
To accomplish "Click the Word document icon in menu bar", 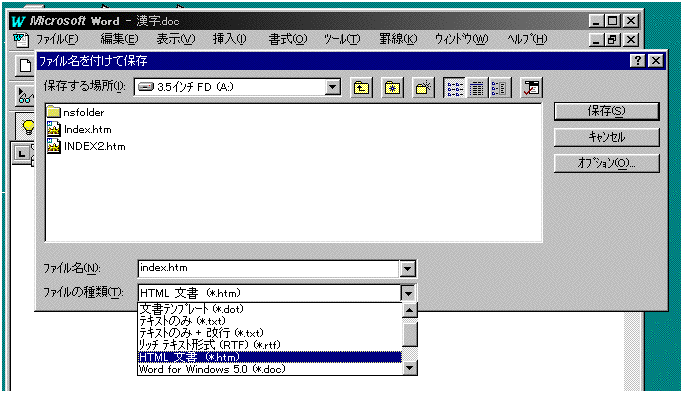I will coord(21,40).
